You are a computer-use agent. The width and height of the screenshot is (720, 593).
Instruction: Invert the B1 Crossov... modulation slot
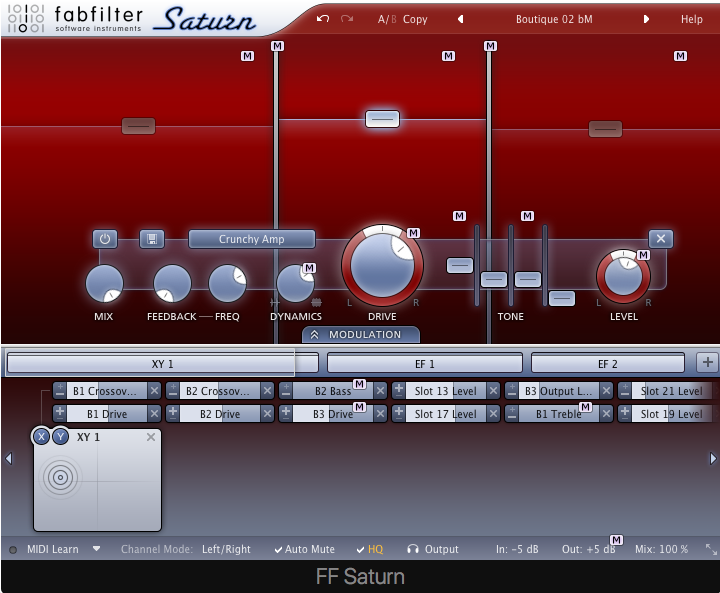(60, 391)
